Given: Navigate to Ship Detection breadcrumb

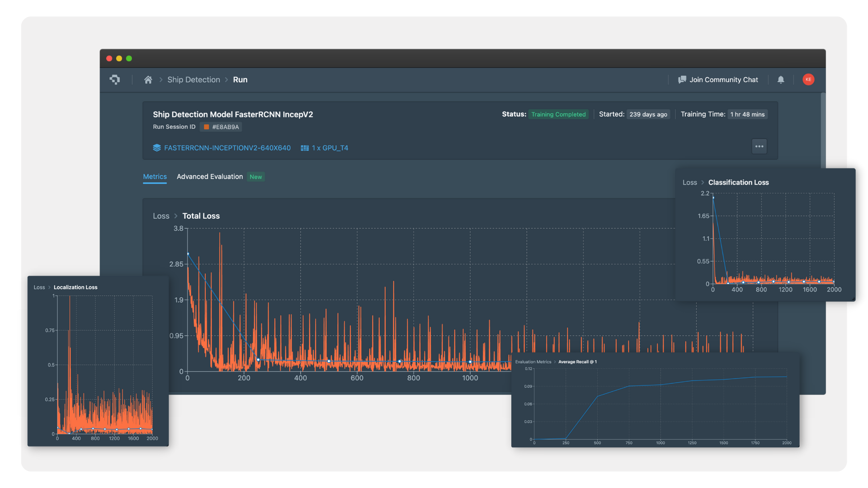Looking at the screenshot, I should (193, 80).
